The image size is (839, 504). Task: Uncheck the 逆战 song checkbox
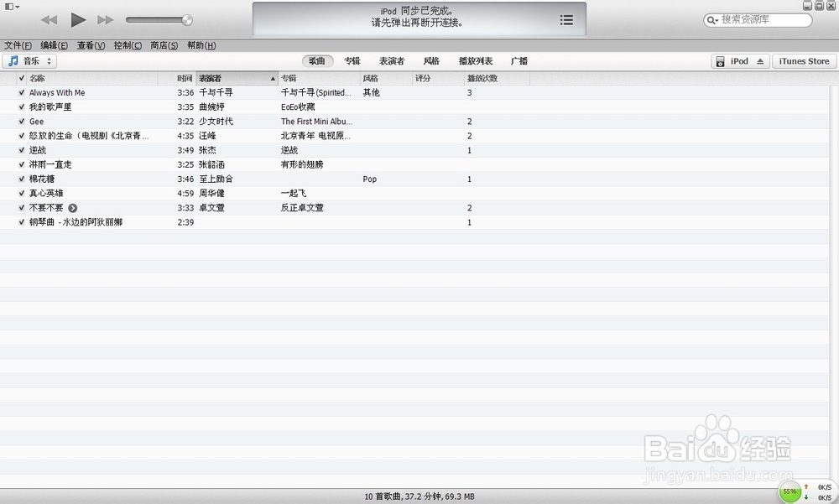click(22, 150)
